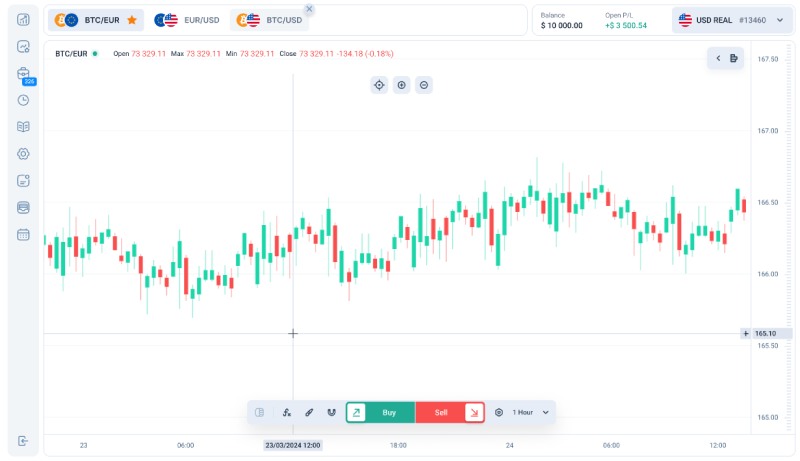Toggle the favorite star on BTC/EUR
800x461 pixels.
(132, 20)
